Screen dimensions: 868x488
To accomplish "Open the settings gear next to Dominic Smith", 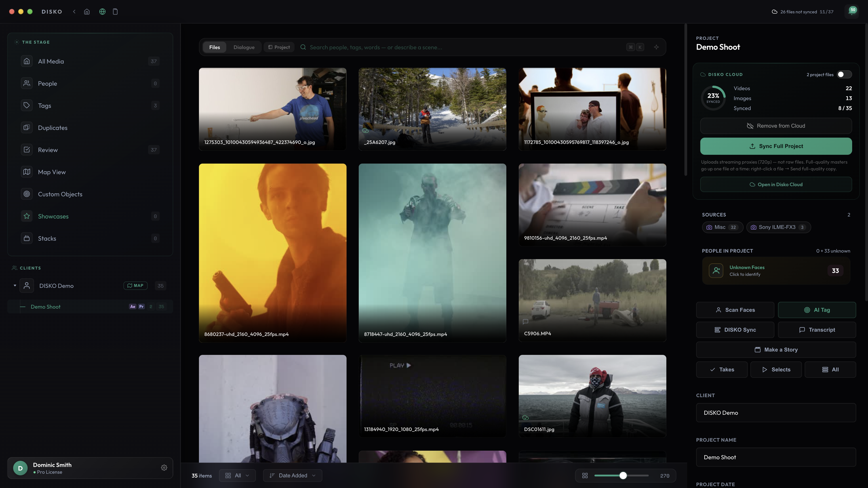I will tap(164, 468).
